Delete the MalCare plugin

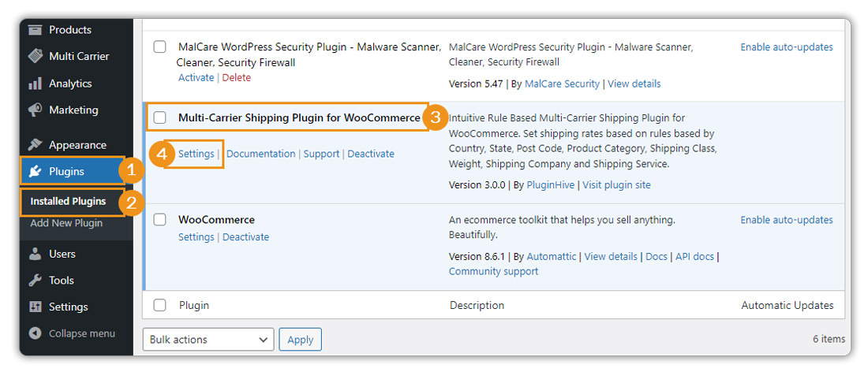pyautogui.click(x=237, y=77)
